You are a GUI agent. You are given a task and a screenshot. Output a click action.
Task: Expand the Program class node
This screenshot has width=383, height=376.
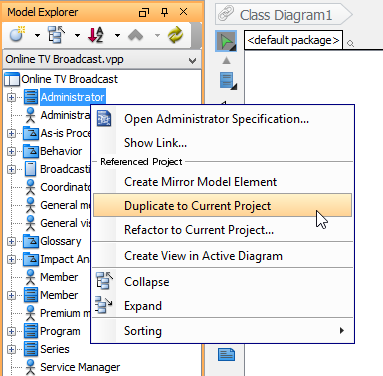11,331
